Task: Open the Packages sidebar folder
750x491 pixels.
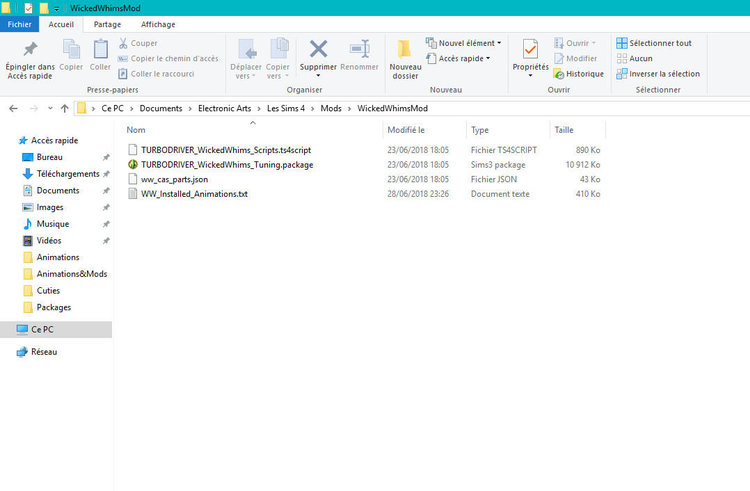Action: pos(54,307)
